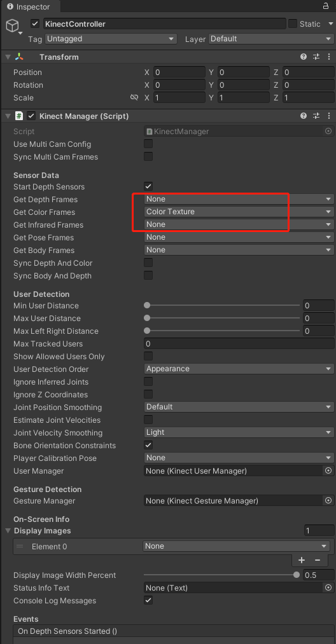Open Transform component help icon
This screenshot has height=644, width=336.
click(304, 57)
